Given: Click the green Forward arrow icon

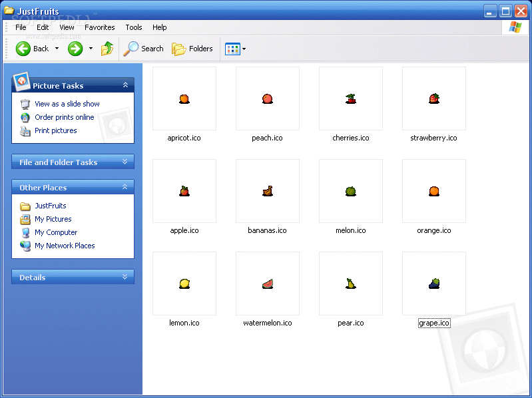Looking at the screenshot, I should click(75, 49).
